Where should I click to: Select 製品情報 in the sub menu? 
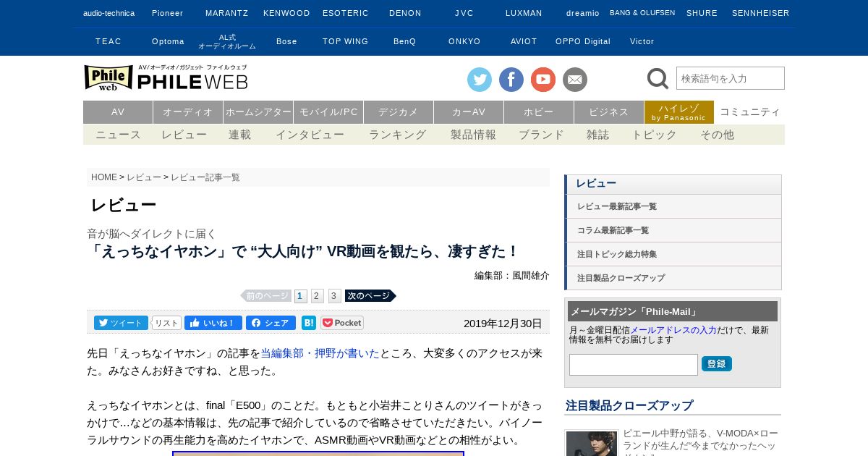pos(473,135)
